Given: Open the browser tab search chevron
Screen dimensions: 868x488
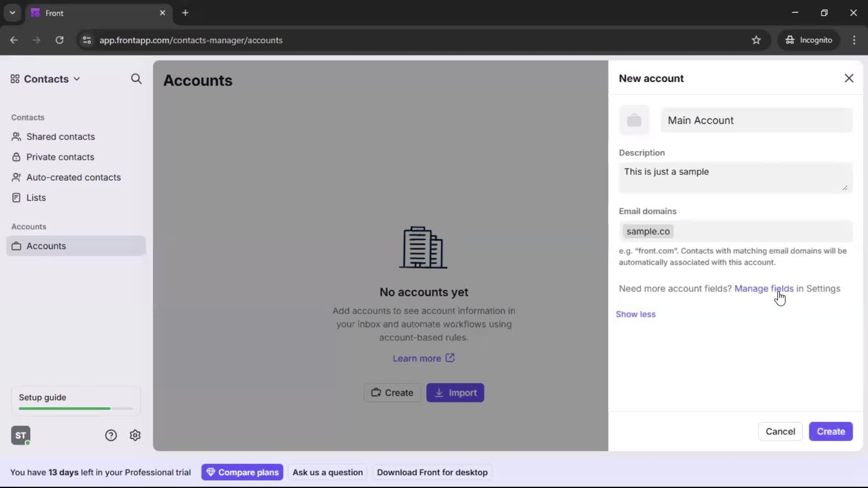Looking at the screenshot, I should click(12, 13).
